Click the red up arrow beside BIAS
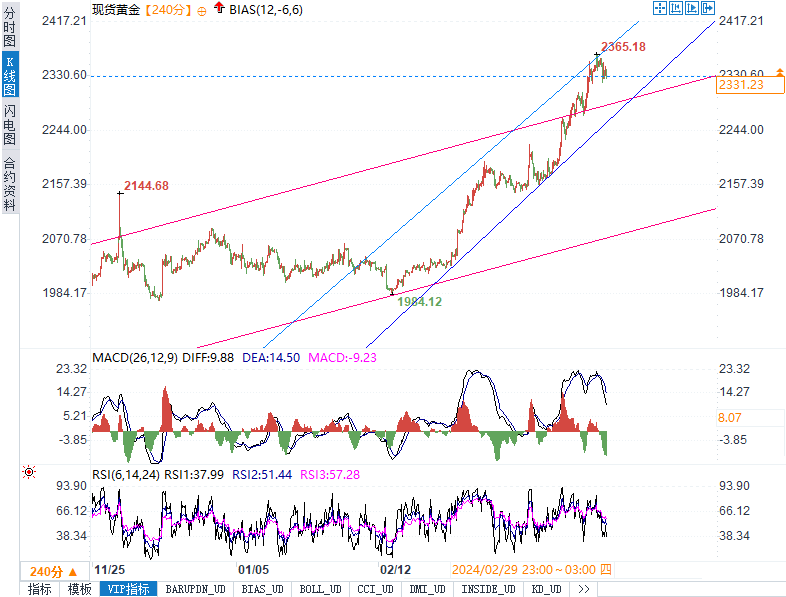The width and height of the screenshot is (786, 597). 219,8
